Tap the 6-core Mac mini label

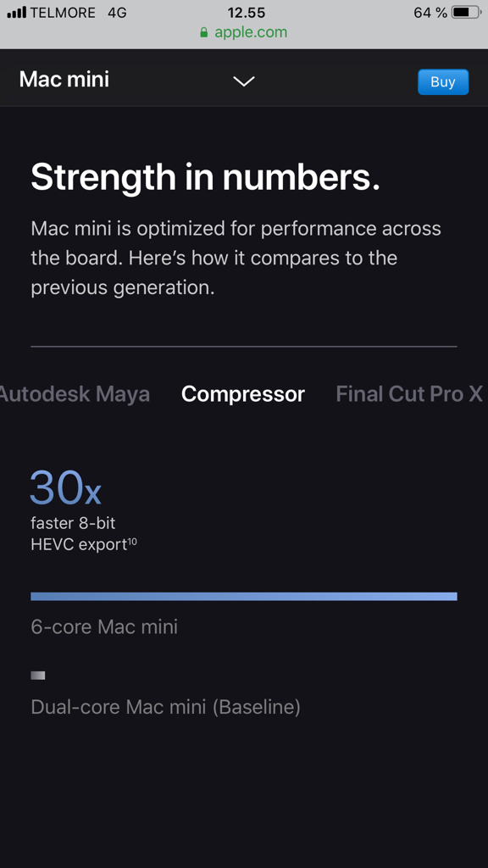[104, 627]
